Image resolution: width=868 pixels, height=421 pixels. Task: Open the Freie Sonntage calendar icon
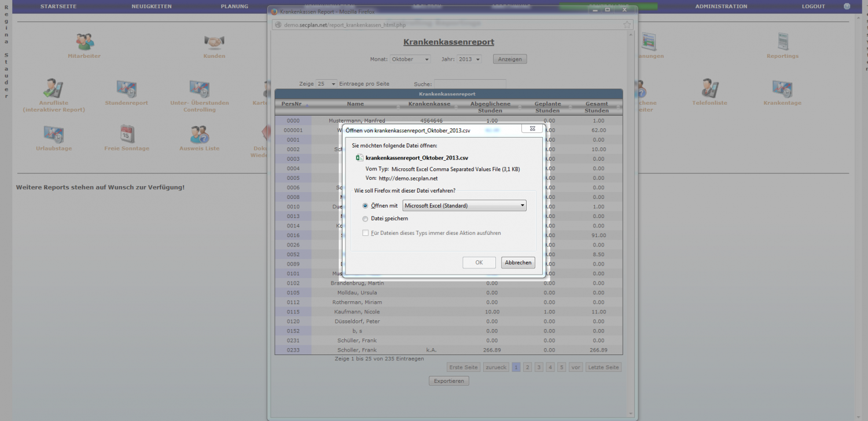click(127, 134)
